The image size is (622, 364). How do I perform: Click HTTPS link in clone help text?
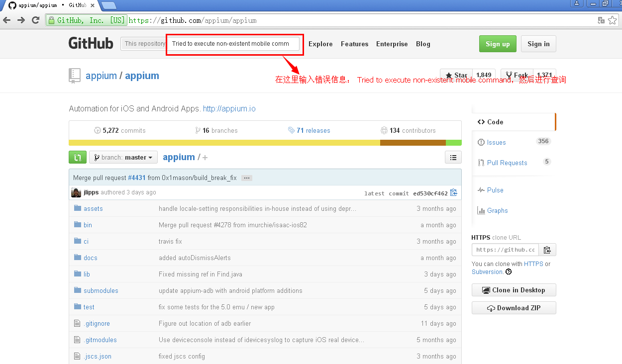pyautogui.click(x=533, y=264)
